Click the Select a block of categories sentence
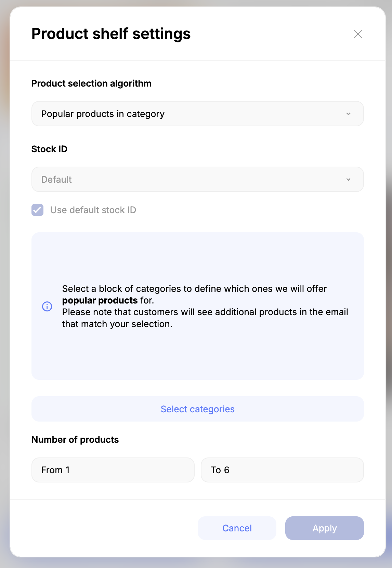The height and width of the screenshot is (568, 392). pyautogui.click(x=194, y=289)
